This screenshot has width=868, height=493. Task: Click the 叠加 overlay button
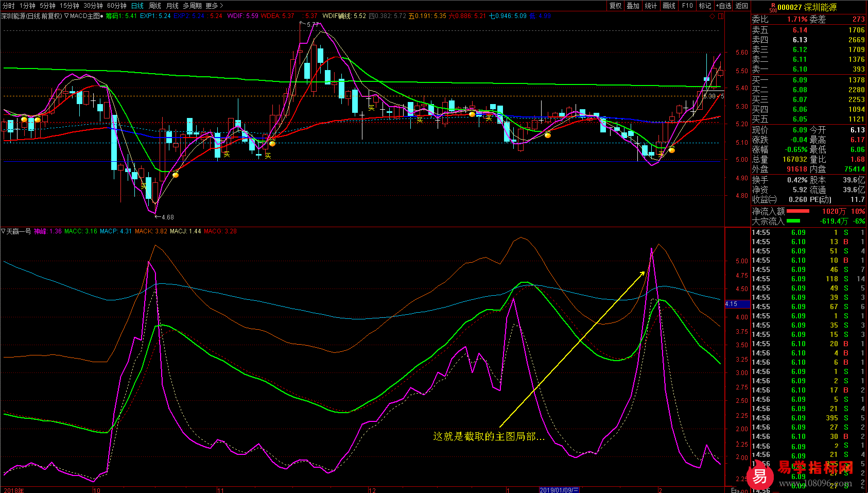(633, 6)
